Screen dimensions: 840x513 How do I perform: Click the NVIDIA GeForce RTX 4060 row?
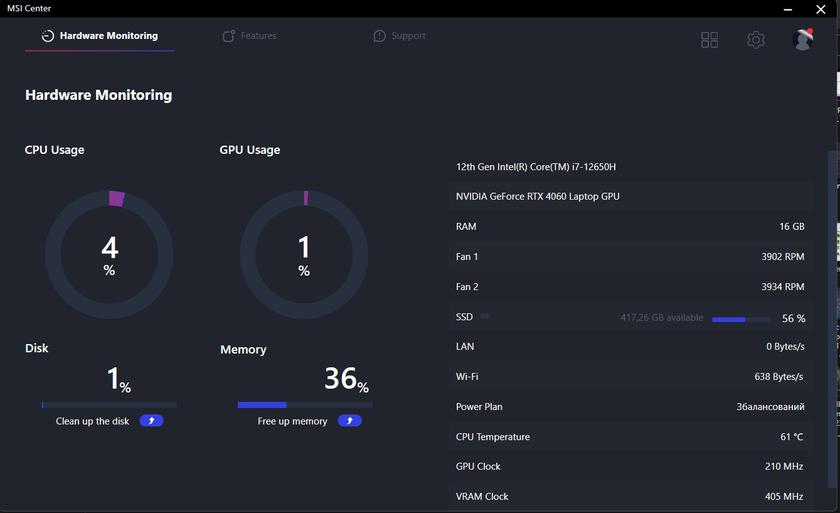coord(630,197)
